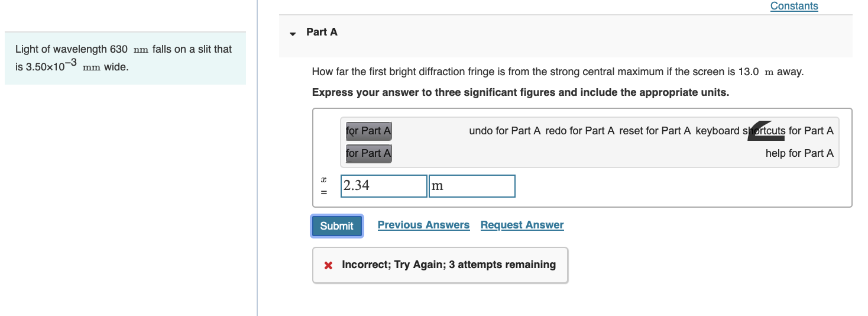The height and width of the screenshot is (316, 868).
Task: Open help for Part A
Action: pyautogui.click(x=799, y=153)
